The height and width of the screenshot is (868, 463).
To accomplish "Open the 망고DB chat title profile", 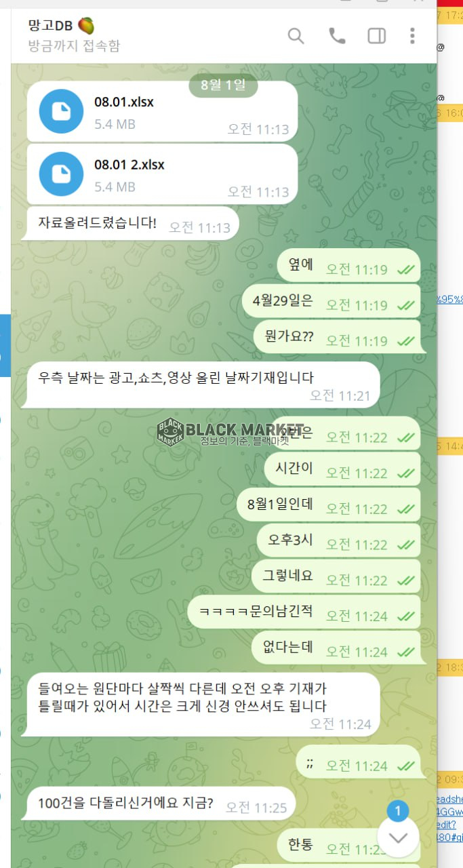I will point(61,26).
